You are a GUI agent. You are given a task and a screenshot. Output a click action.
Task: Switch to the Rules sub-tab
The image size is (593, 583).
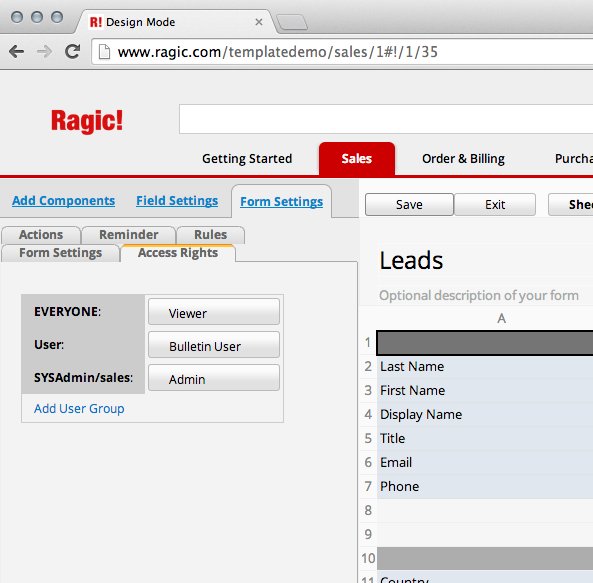click(211, 235)
